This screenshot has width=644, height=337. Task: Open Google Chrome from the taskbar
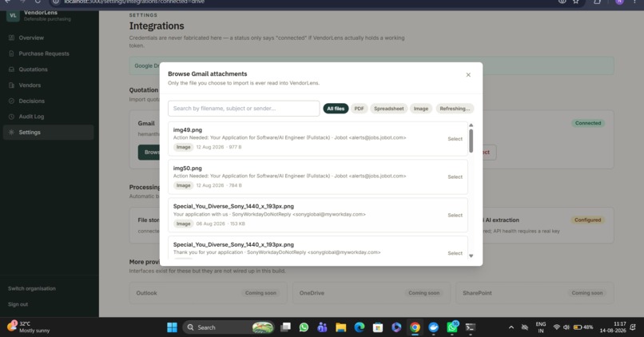(415, 327)
